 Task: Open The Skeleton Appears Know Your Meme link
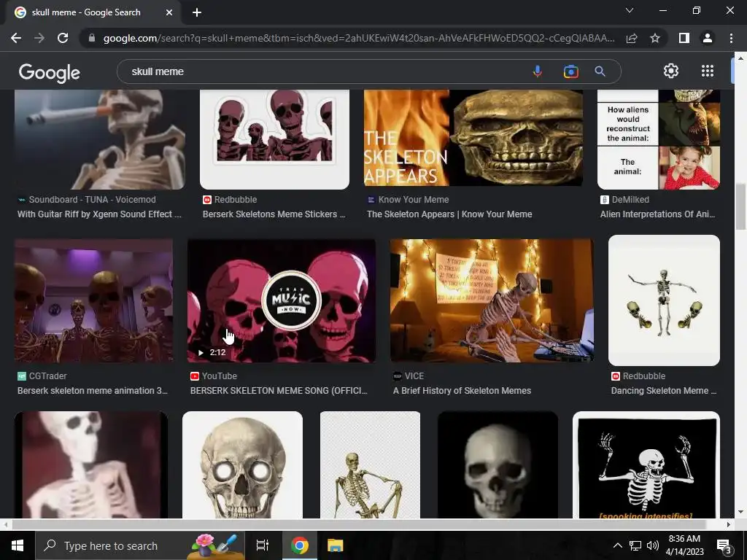[449, 214]
